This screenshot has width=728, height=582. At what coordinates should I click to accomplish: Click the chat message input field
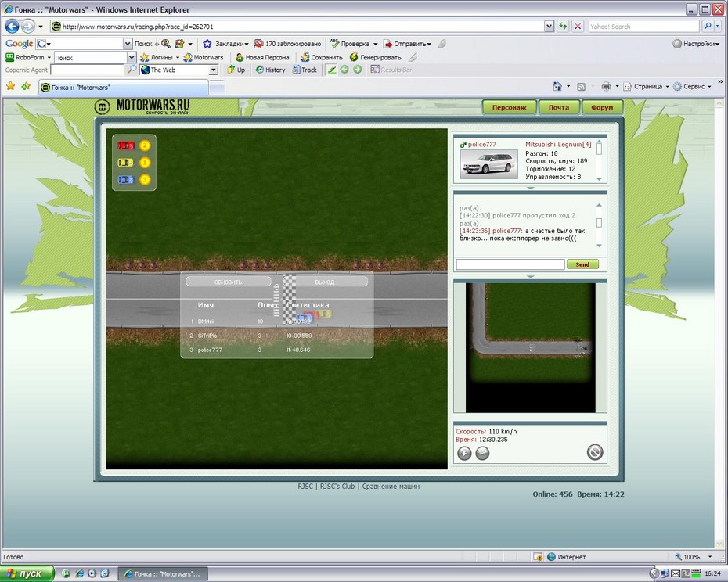coord(510,264)
